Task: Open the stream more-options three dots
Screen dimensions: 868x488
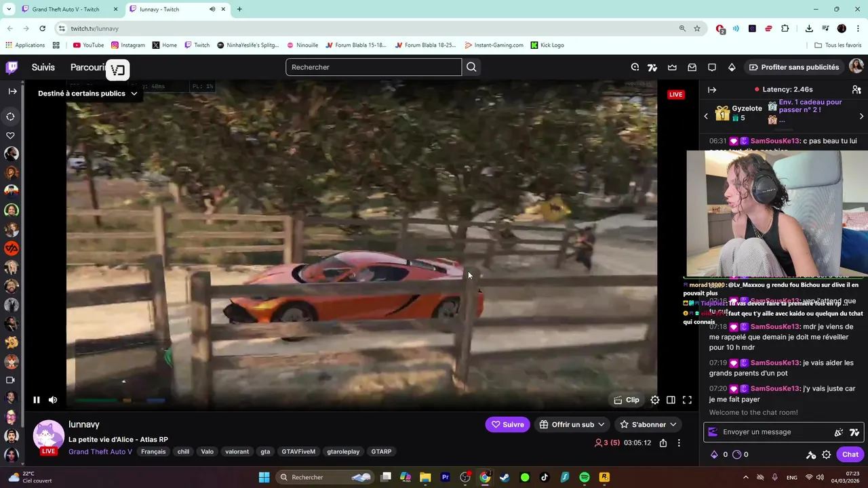Action: (x=679, y=443)
